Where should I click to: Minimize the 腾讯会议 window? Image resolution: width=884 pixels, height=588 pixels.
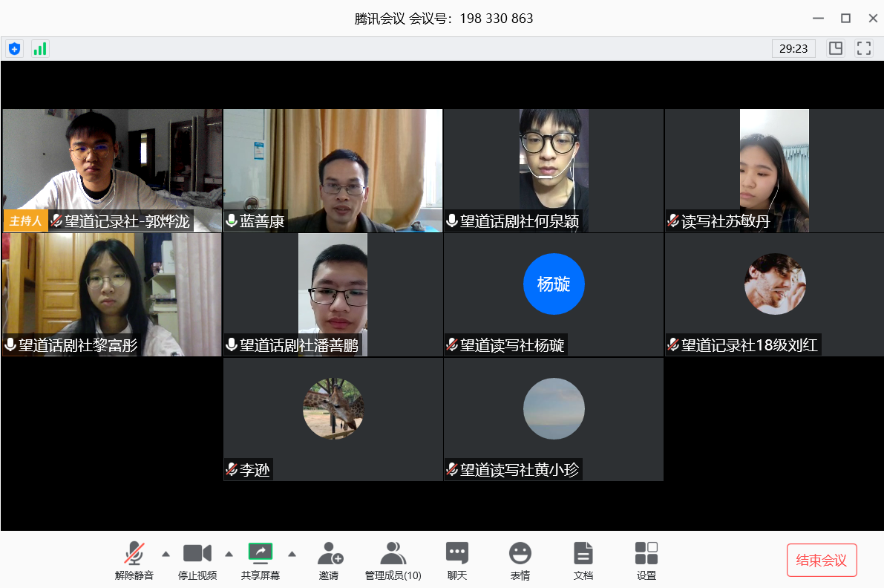[818, 19]
